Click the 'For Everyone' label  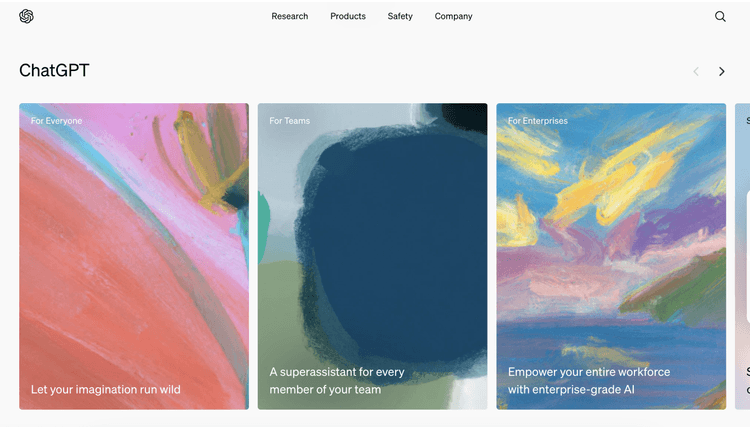point(56,121)
